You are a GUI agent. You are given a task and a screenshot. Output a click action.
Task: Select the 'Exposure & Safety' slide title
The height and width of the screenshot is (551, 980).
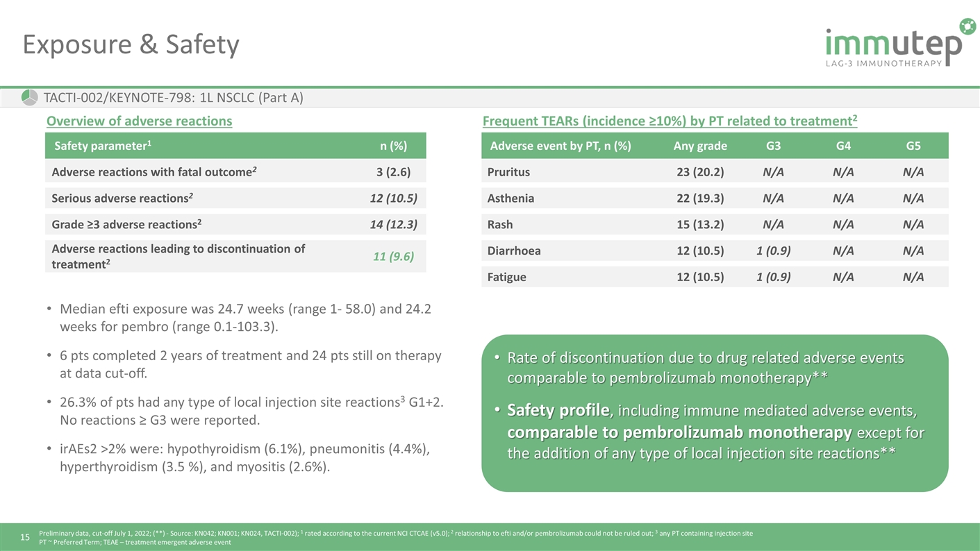pyautogui.click(x=131, y=45)
